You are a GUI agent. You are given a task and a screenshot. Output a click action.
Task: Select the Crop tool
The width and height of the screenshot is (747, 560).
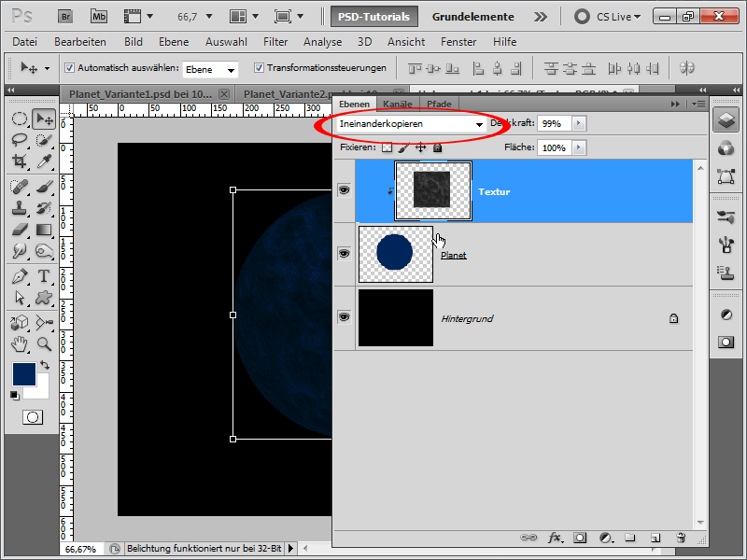point(19,161)
